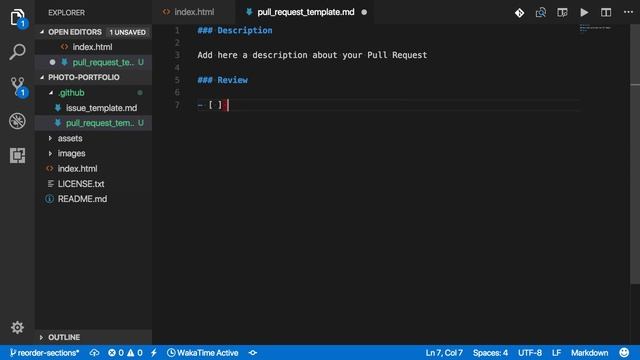Open the Manage gear at sidebar bottom
The width and height of the screenshot is (640, 360).
coord(17,327)
